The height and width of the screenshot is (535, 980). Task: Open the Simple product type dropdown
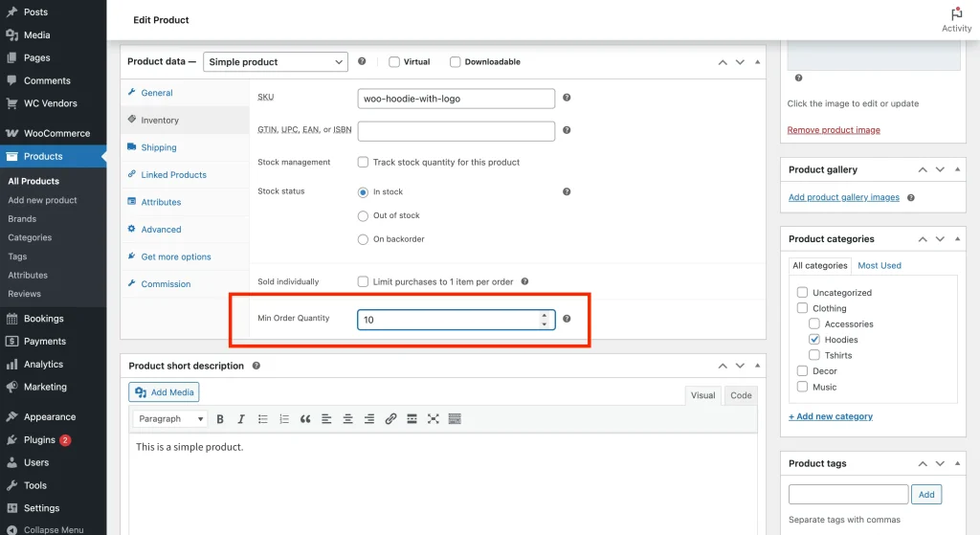(275, 62)
